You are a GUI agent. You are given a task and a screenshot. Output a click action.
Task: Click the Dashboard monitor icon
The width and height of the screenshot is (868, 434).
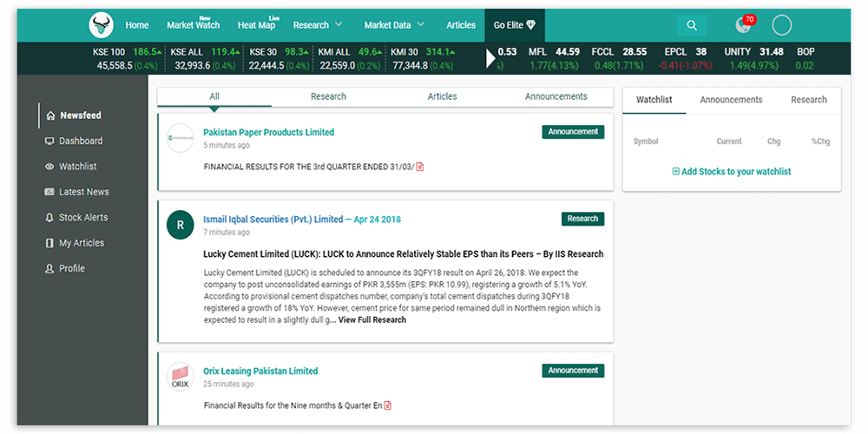[x=49, y=141]
